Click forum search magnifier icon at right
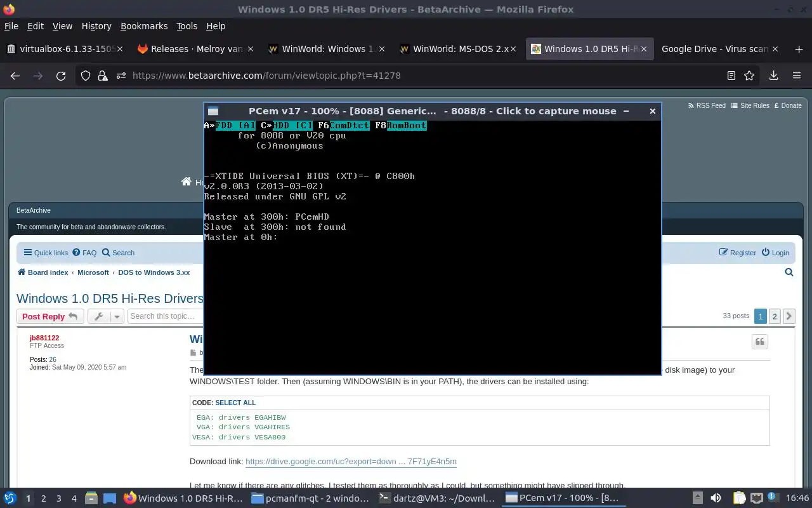 tap(789, 272)
